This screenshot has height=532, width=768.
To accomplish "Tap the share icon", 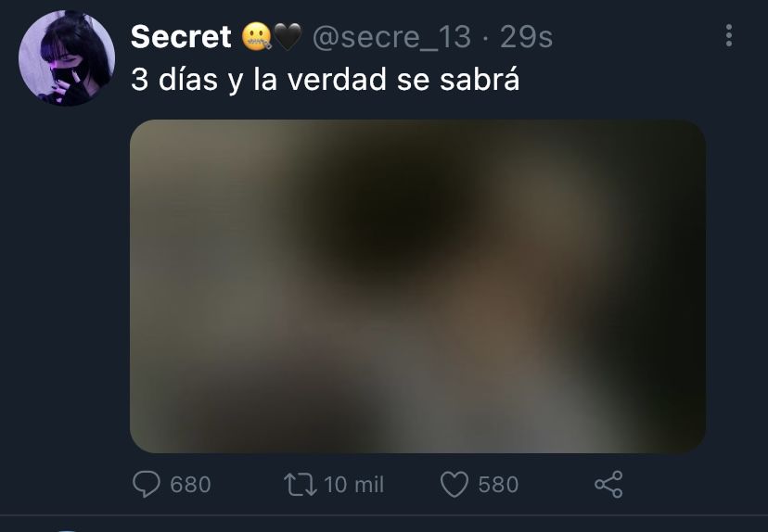I will click(x=608, y=484).
